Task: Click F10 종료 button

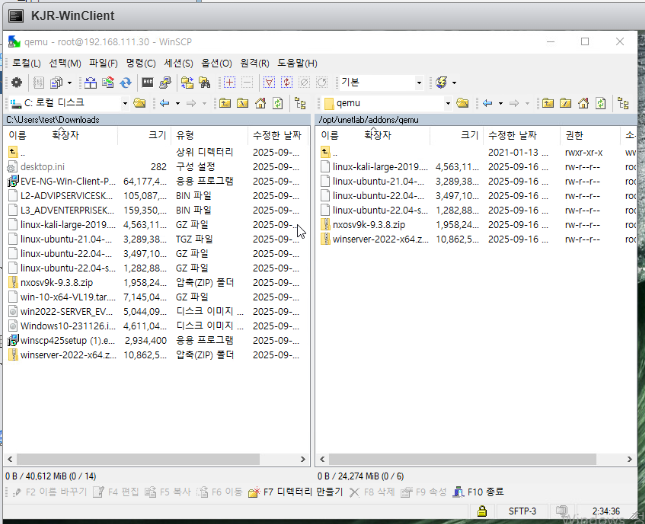Action: tap(478, 492)
